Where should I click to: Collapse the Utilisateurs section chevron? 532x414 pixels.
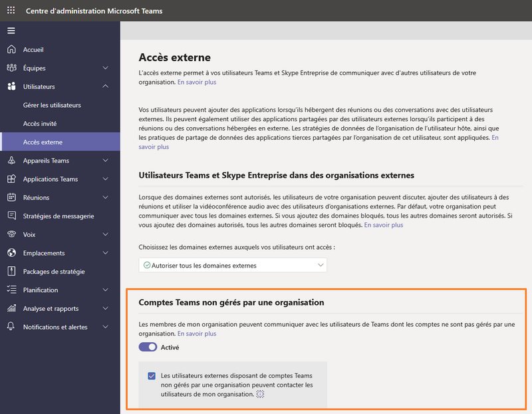[x=106, y=87]
